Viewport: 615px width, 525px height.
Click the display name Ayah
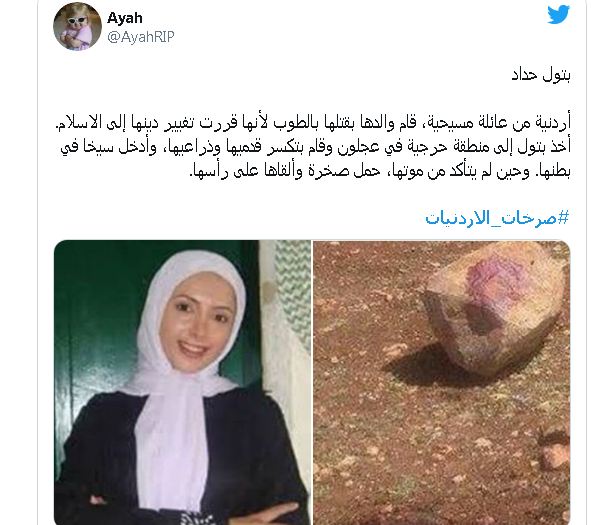click(125, 18)
